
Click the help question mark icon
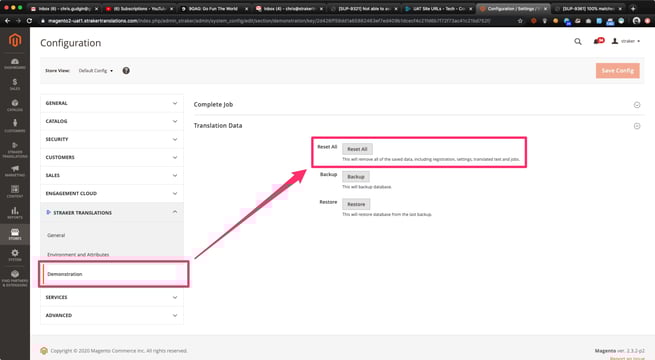coord(126,71)
